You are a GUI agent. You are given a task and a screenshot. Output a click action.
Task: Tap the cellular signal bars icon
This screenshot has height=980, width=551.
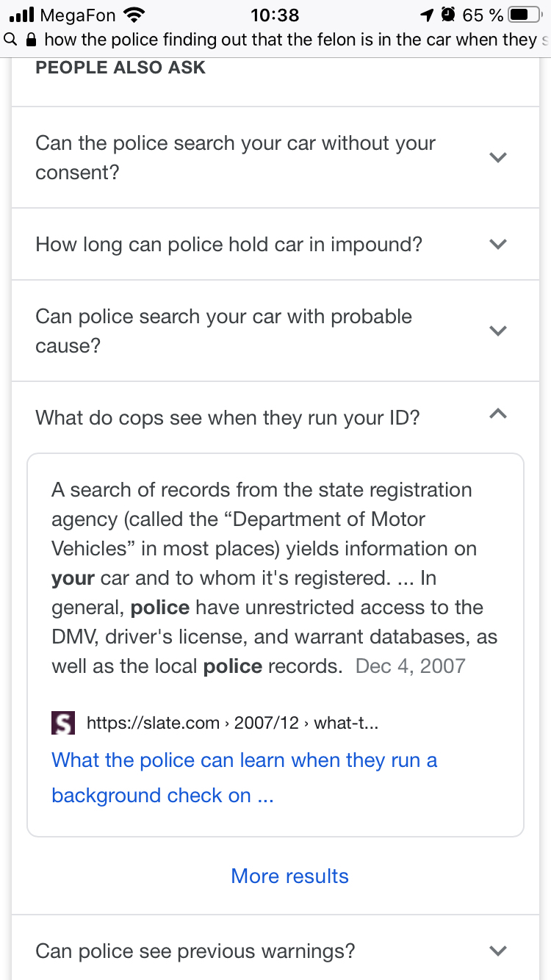[x=21, y=15]
